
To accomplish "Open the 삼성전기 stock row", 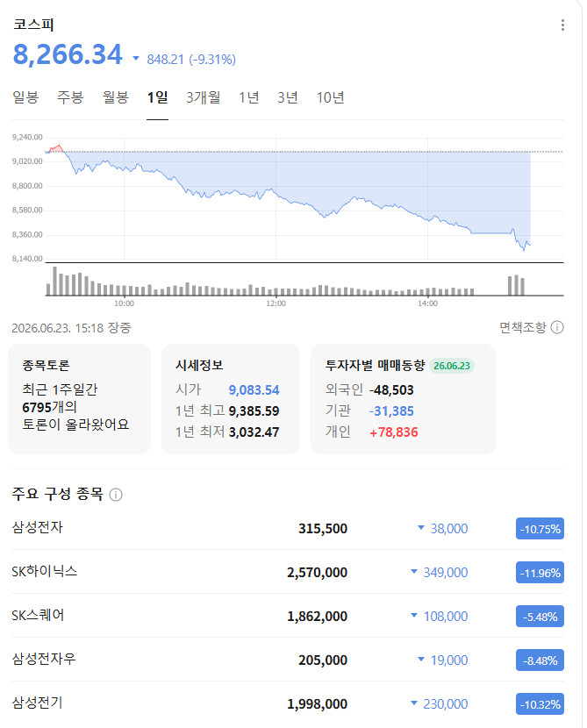I will tap(288, 703).
